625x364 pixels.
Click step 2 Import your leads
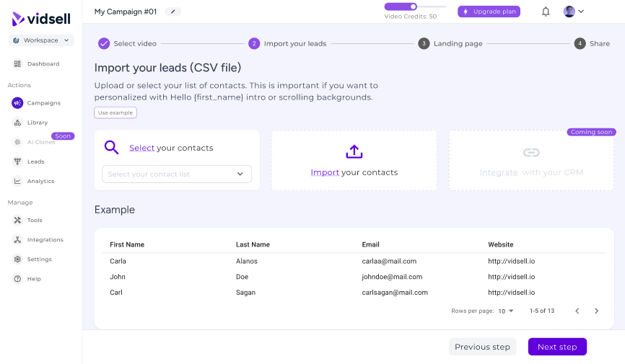click(x=287, y=43)
